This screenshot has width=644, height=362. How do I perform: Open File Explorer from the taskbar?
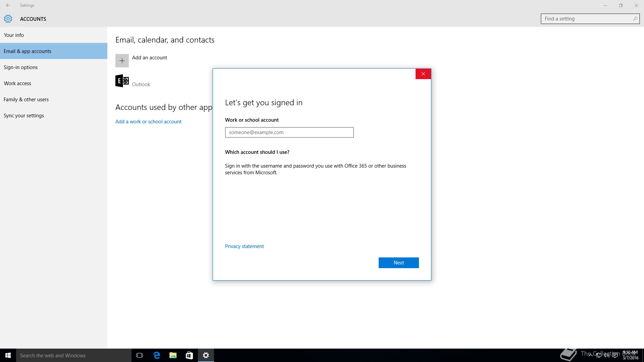[173, 355]
